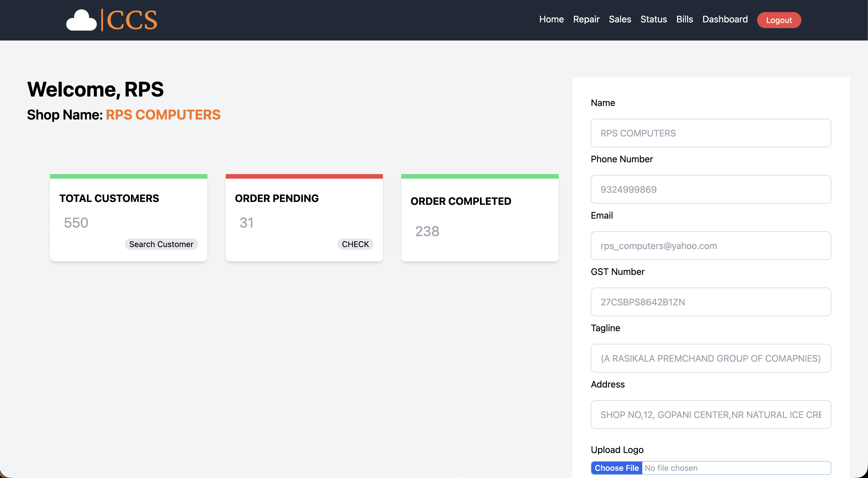
Task: Click the Total Customers count 550
Action: pyautogui.click(x=76, y=223)
